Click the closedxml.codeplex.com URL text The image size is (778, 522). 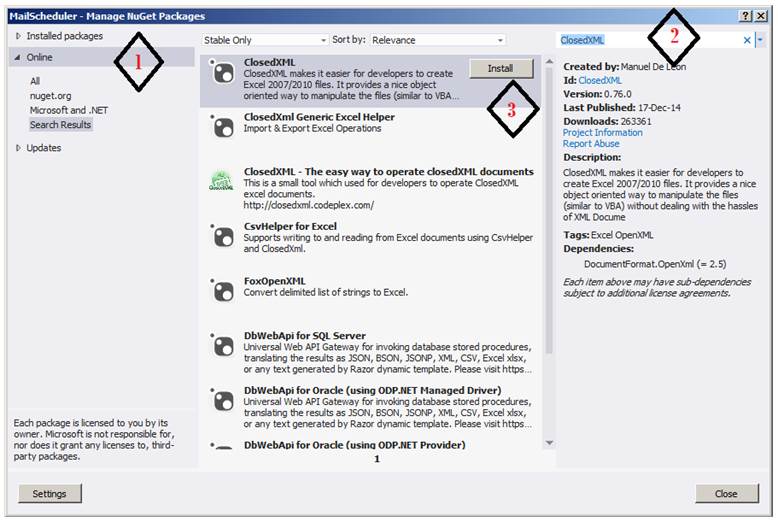click(x=309, y=205)
